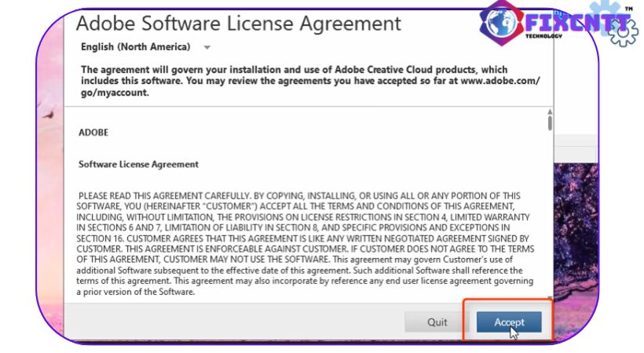The image size is (644, 353).
Task: Click the TM trademark symbol by the logo
Action: click(628, 9)
